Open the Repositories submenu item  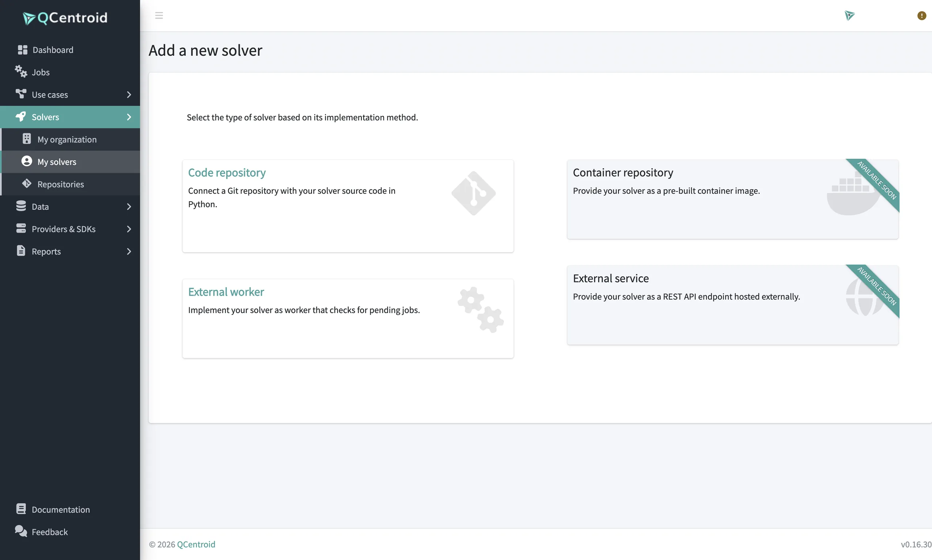point(71,184)
